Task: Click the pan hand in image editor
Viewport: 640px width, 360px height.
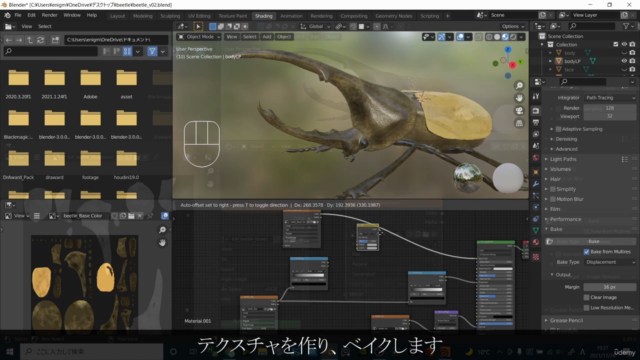Action: 162,242
